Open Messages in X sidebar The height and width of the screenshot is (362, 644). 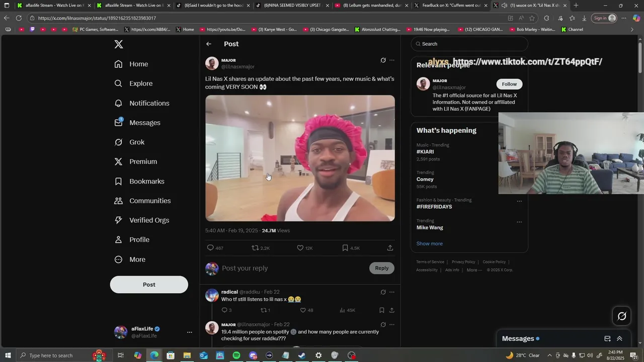pyautogui.click(x=137, y=123)
